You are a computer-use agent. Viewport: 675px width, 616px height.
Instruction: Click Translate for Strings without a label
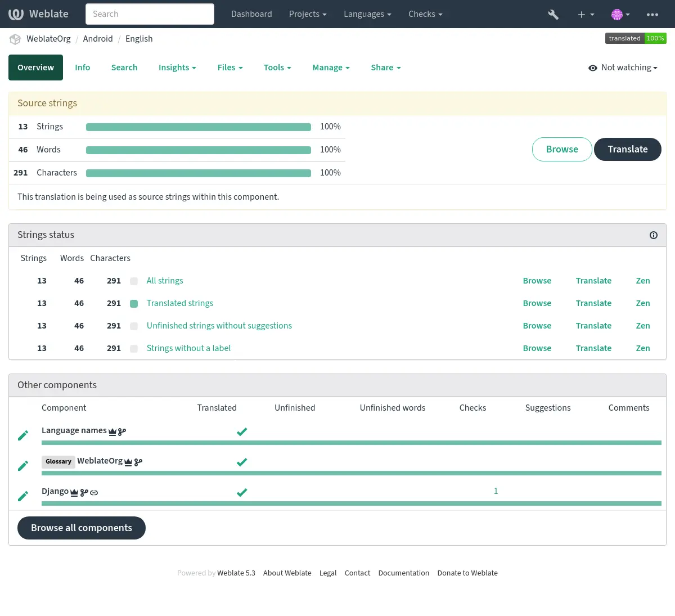click(x=593, y=348)
